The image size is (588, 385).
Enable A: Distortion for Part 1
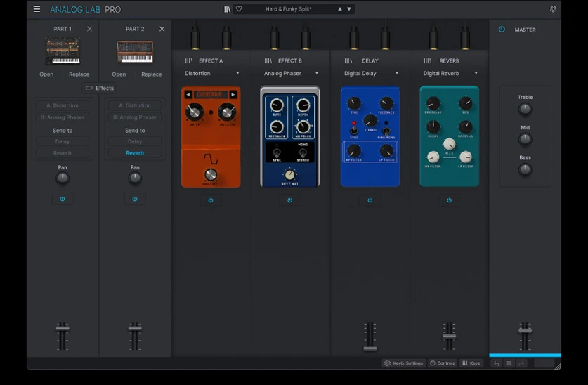coord(63,105)
